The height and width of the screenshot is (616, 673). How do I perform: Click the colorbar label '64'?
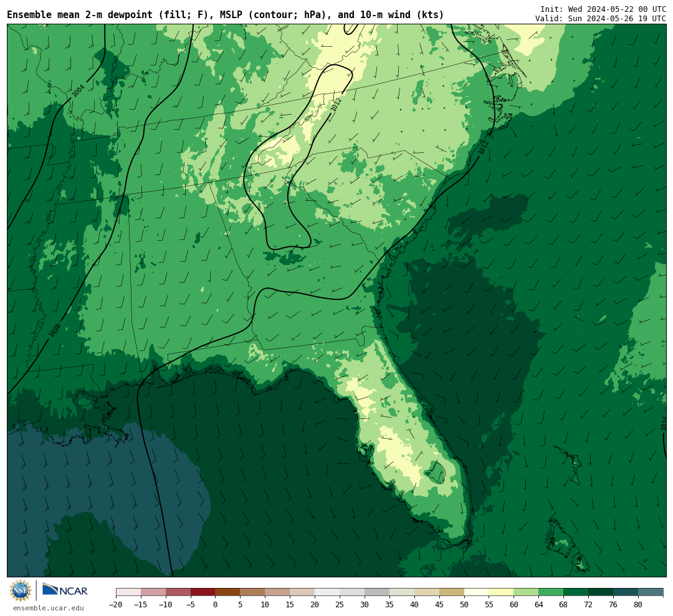[539, 605]
